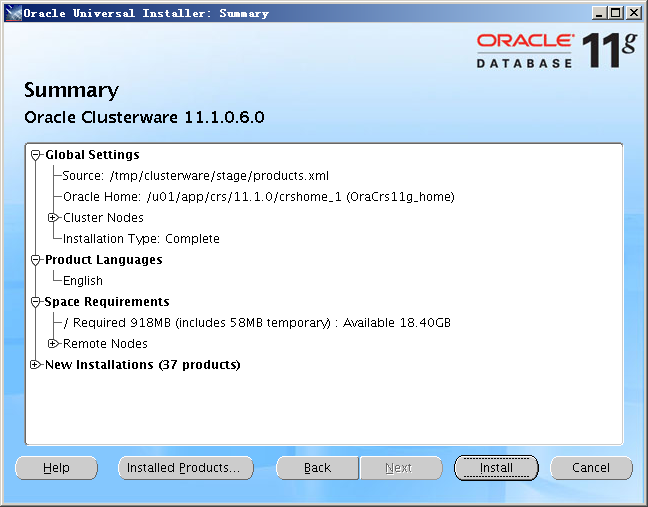Screen dimensions: 648x507
Task: Click the installer window icon in title bar
Action: (x=12, y=13)
